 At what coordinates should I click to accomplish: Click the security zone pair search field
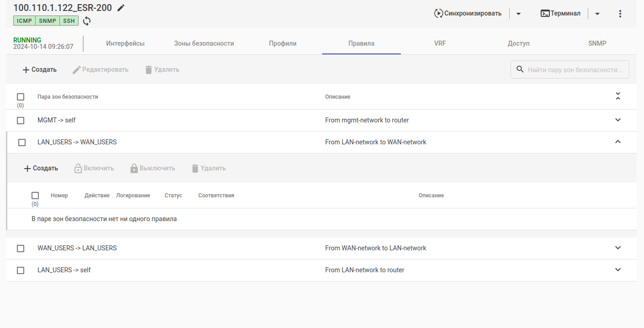(x=575, y=70)
